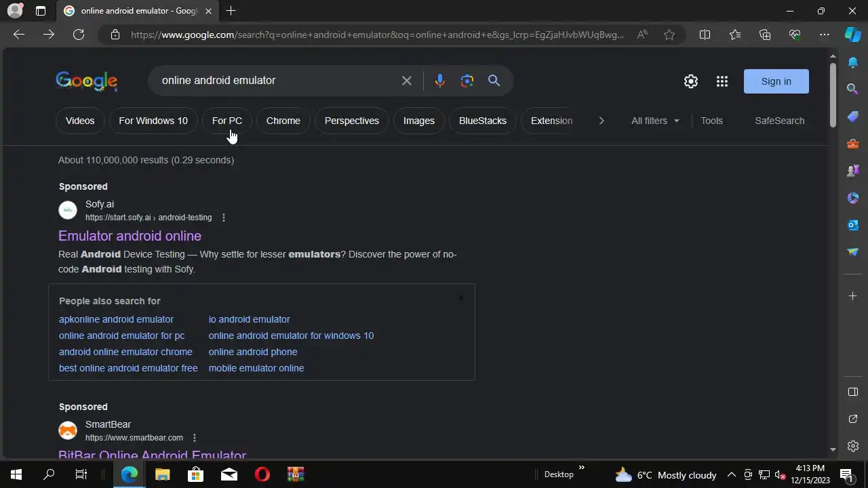Screen dimensions: 868x488
Task: Open Read aloud from address bar
Action: pyautogui.click(x=642, y=35)
